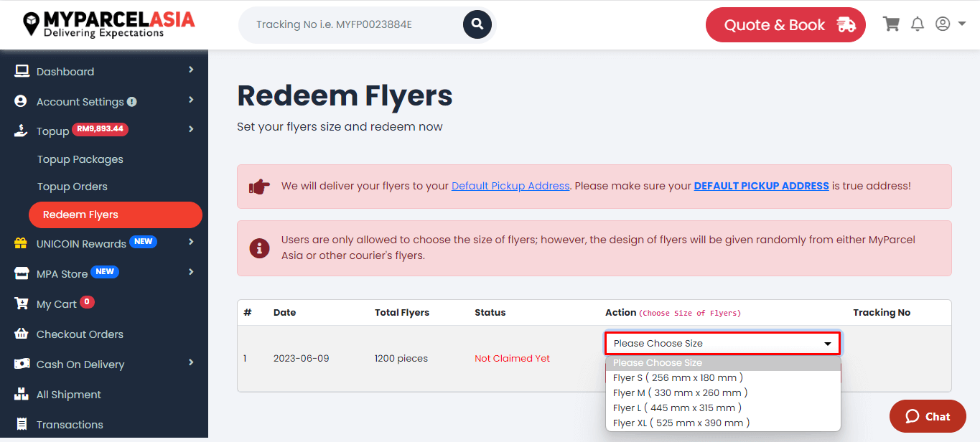Expand the UNICOIN Rewards chevron
The image size is (980, 442).
click(191, 242)
